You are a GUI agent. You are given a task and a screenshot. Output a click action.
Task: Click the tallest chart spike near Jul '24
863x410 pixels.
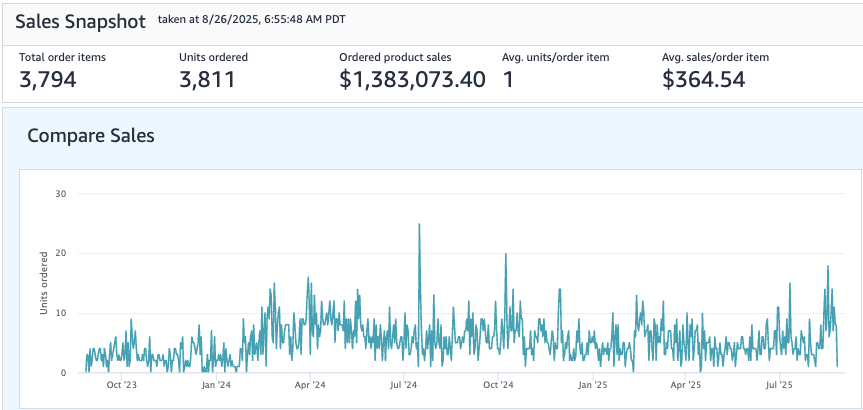pyautogui.click(x=419, y=226)
